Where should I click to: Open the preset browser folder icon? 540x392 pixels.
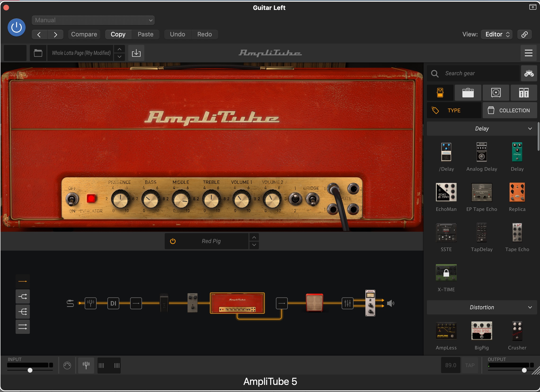(38, 53)
